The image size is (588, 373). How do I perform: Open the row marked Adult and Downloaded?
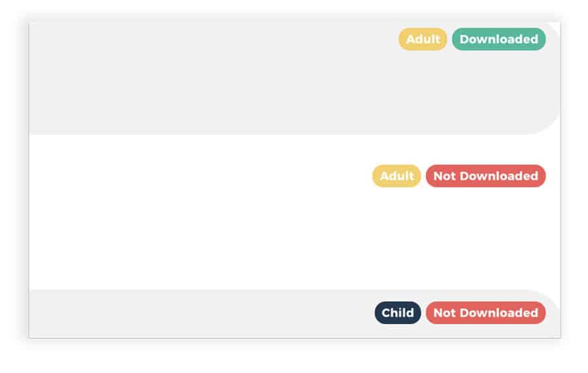click(295, 78)
